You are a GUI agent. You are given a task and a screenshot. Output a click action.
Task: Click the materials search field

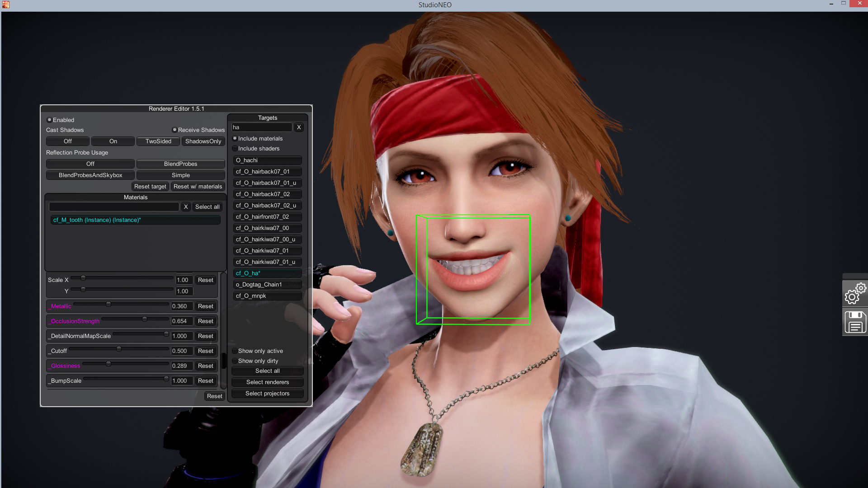pos(114,206)
